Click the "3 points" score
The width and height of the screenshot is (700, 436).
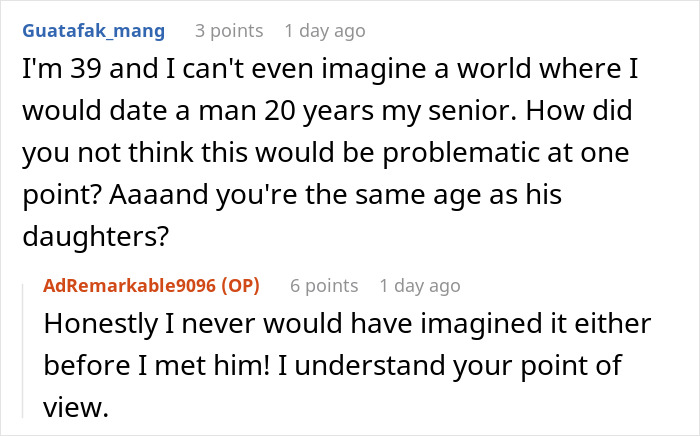point(228,31)
